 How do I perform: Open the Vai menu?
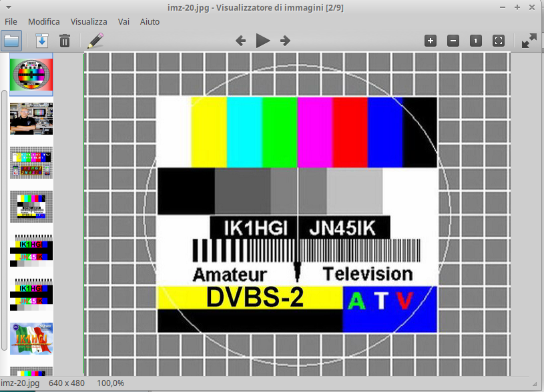(123, 21)
